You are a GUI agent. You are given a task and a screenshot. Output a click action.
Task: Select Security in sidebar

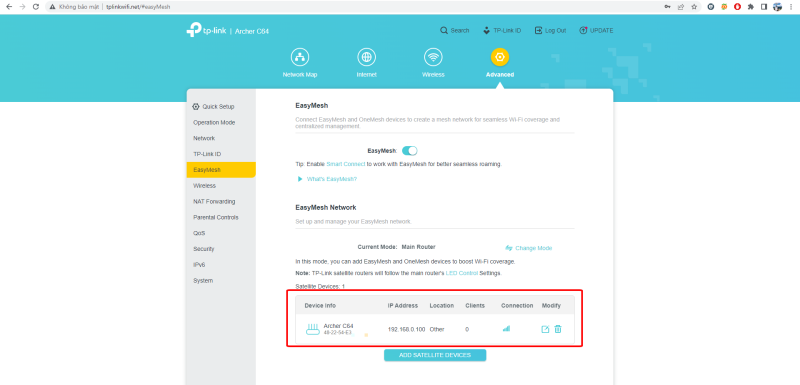tap(221, 249)
